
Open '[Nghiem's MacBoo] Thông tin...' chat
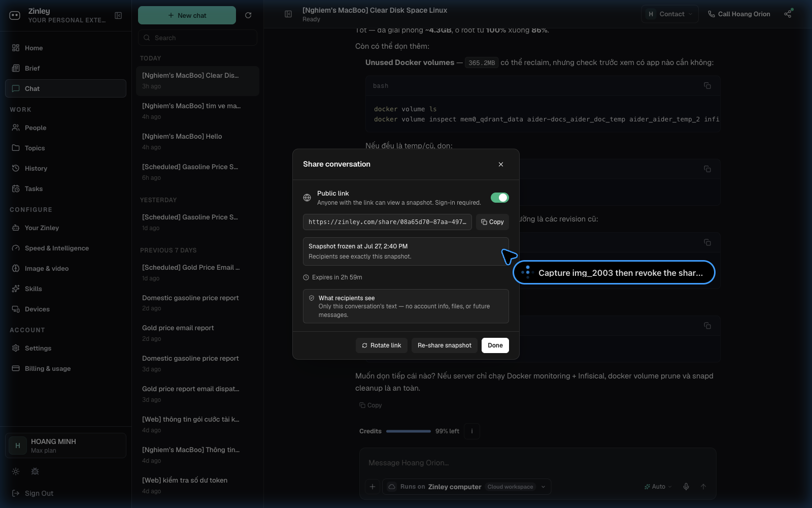tap(197, 455)
